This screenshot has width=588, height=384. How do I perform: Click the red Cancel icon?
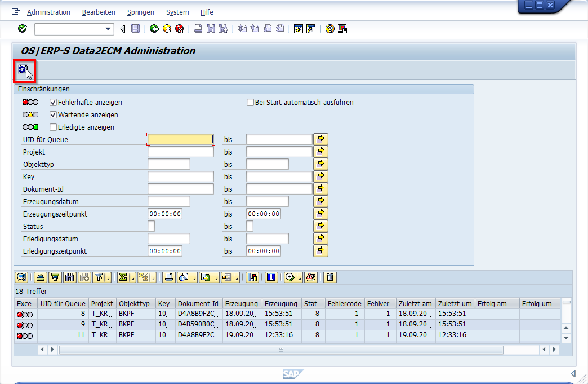point(179,29)
